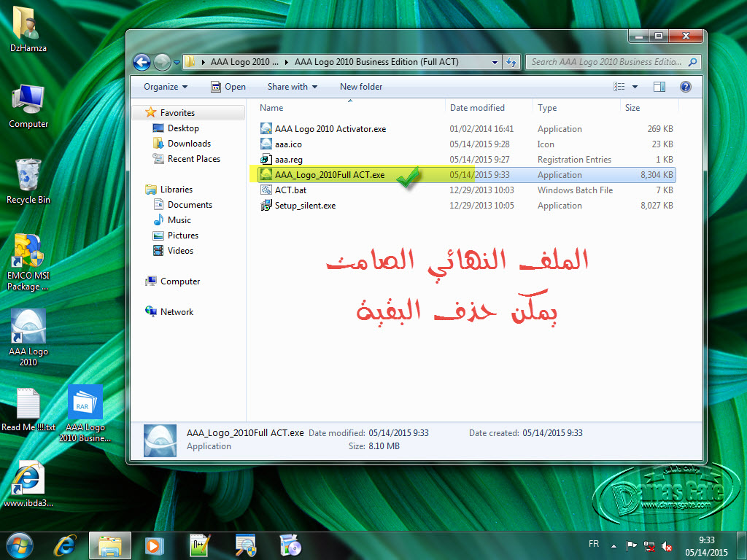Open the Organize menu

[x=166, y=87]
